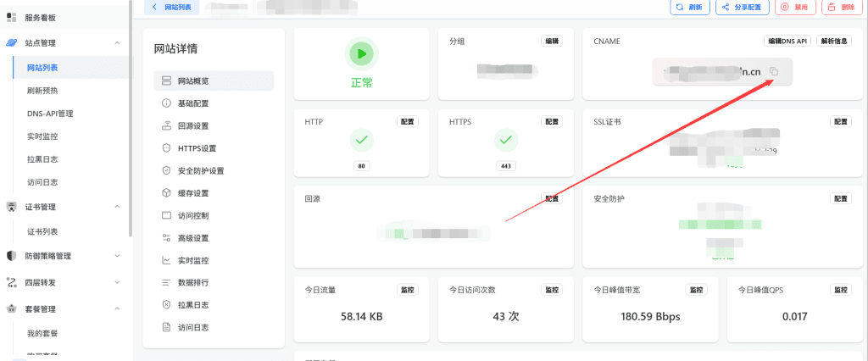Screen dimensions: 868x361
Task: Click the 编辑DNS API button
Action: click(x=787, y=41)
